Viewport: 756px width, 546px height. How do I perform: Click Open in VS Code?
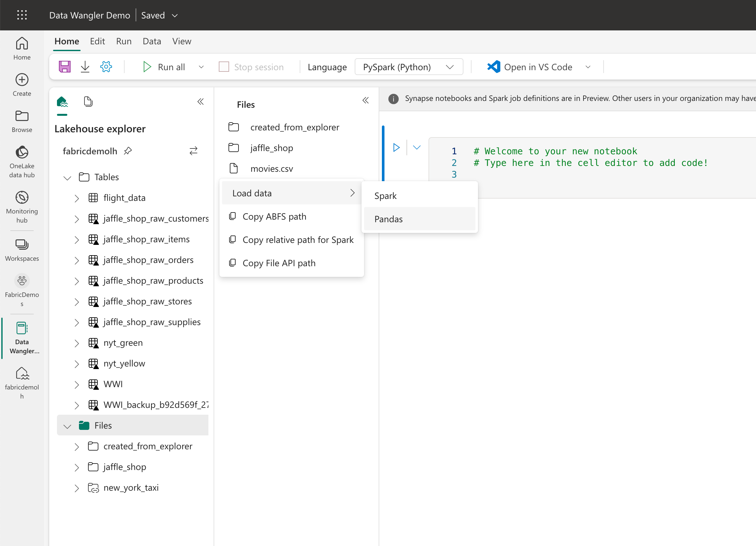538,67
